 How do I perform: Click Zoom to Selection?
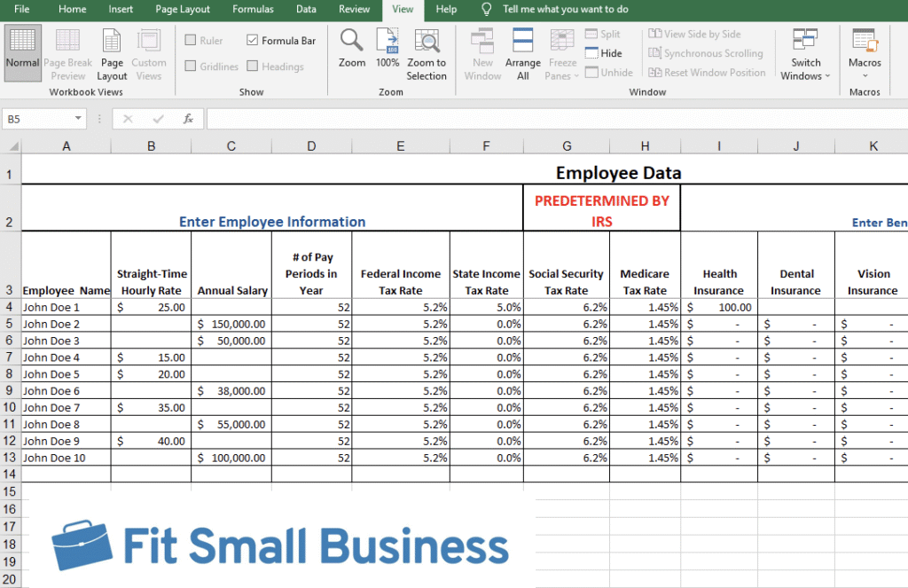(x=427, y=55)
